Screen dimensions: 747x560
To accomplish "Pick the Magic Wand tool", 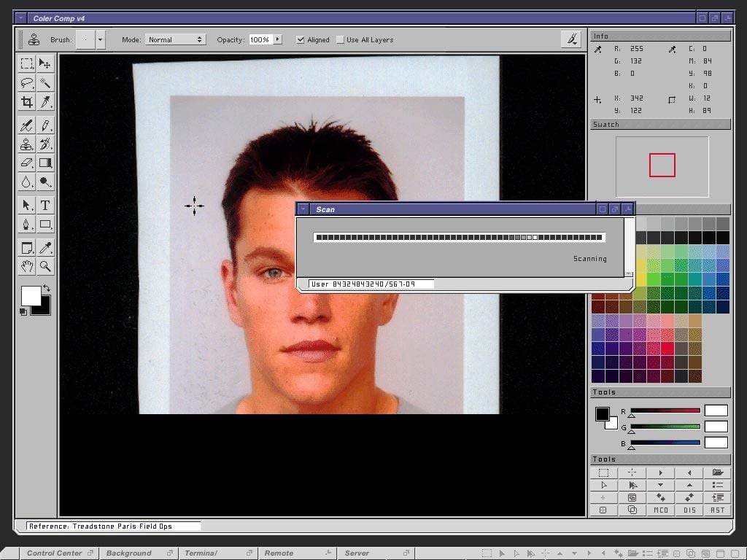I will pos(45,83).
